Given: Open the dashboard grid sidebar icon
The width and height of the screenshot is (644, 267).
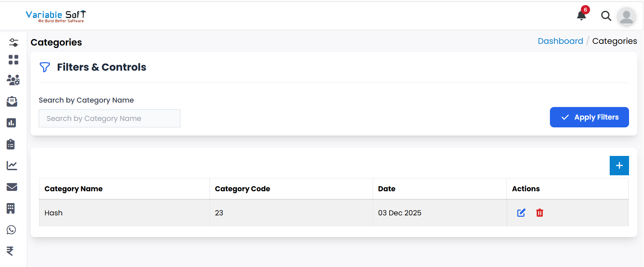Looking at the screenshot, I should click(14, 60).
